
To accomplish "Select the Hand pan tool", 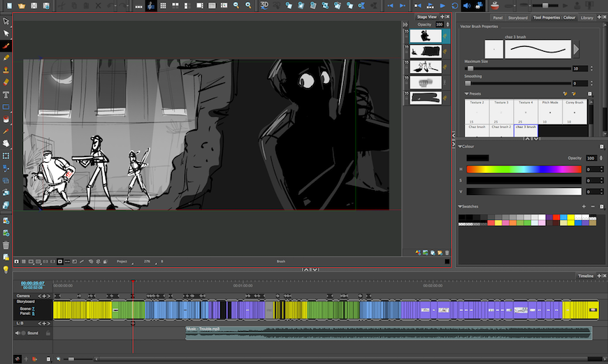I will 6,143.
